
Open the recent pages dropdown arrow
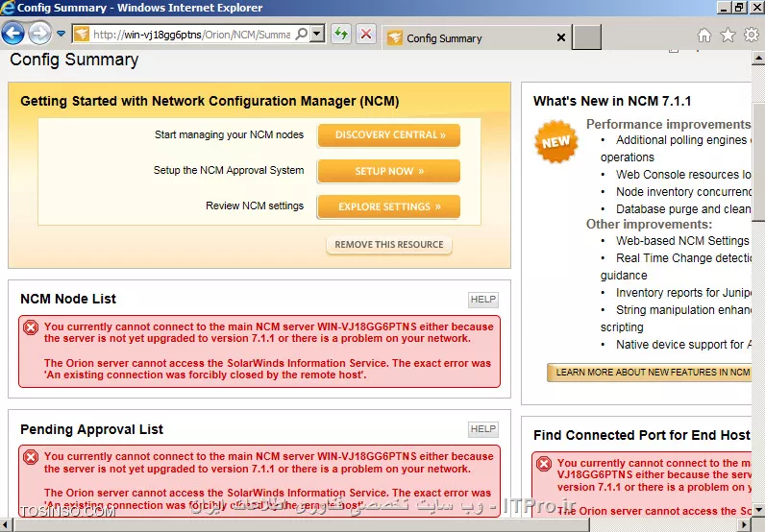pos(61,34)
